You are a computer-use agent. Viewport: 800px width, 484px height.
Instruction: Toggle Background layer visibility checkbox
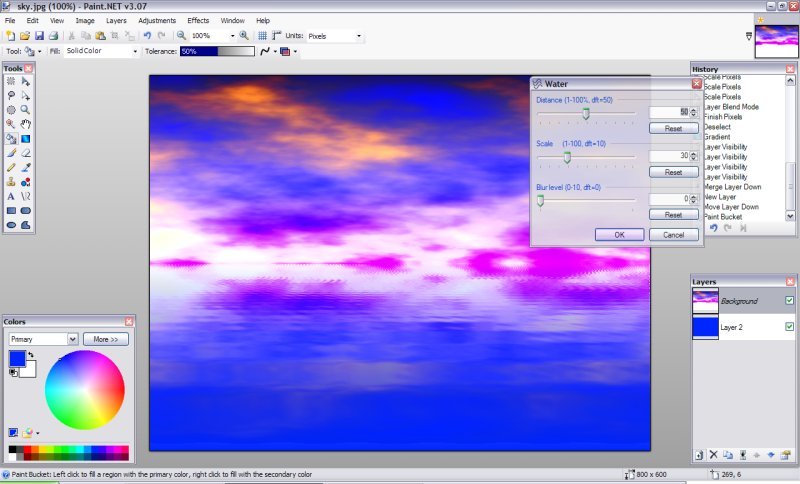coord(789,300)
